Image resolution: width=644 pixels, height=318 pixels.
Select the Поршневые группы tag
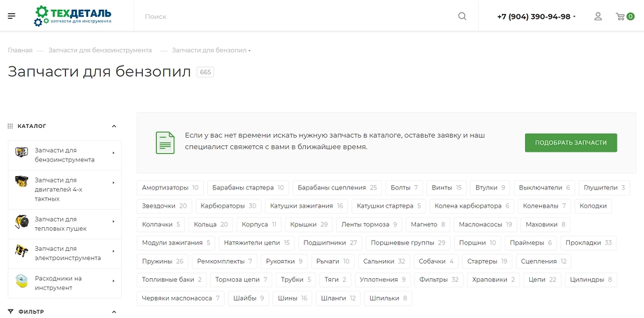tap(408, 243)
